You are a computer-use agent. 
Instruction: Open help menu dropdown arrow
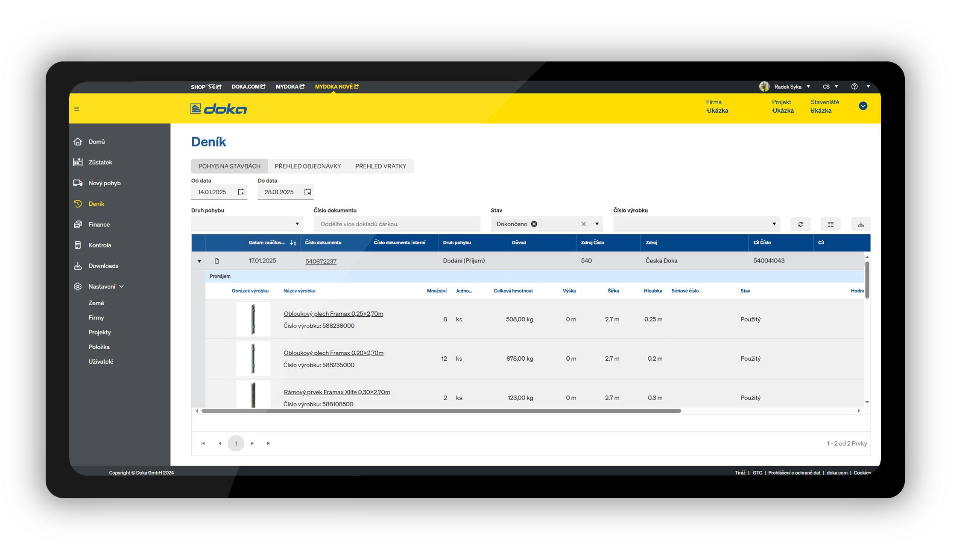[868, 87]
